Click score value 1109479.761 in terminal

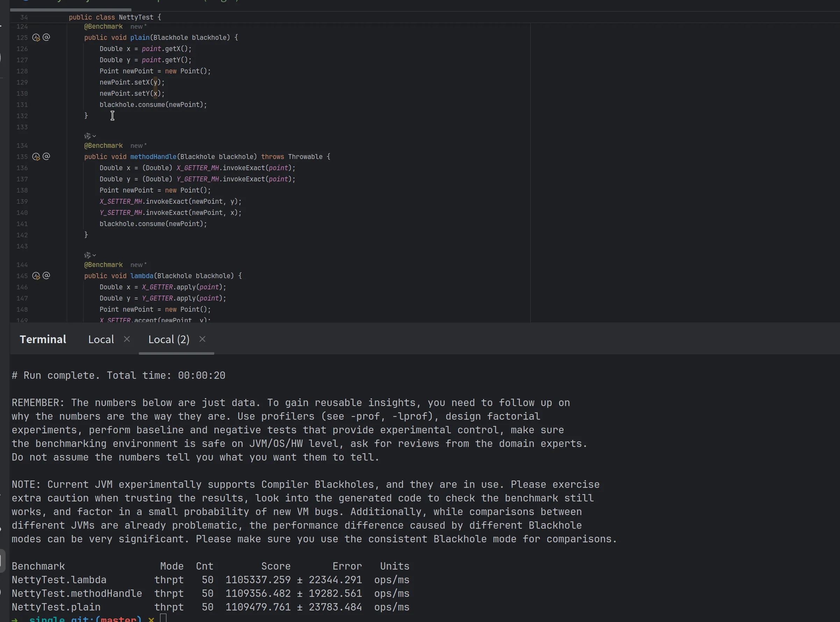click(x=258, y=607)
